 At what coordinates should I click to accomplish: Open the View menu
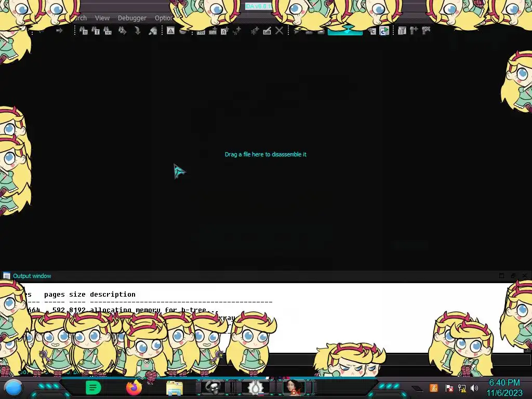[102, 18]
